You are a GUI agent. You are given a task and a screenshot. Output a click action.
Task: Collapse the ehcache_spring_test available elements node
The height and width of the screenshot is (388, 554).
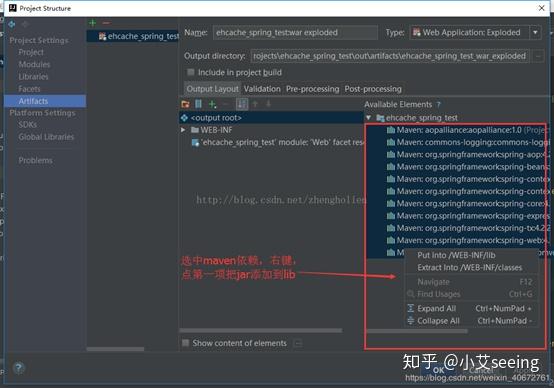[x=369, y=118]
